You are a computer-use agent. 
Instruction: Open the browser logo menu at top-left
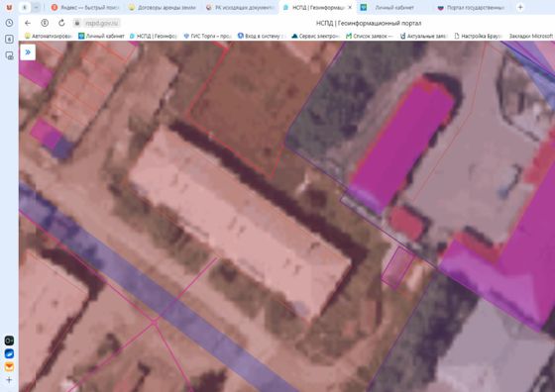9,7
